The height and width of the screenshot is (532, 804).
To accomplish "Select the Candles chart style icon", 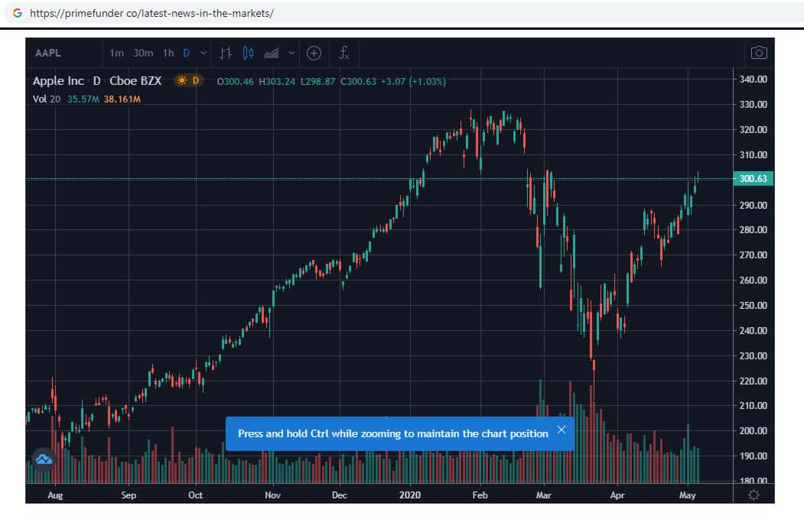I will point(247,53).
